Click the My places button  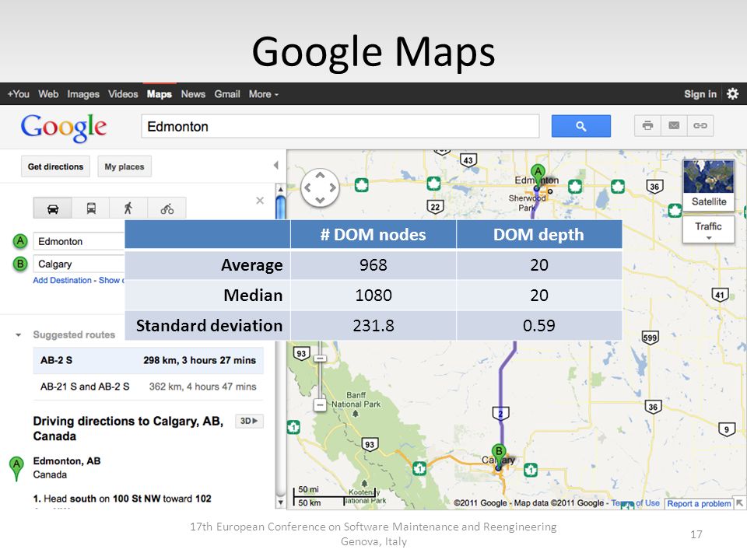(124, 166)
